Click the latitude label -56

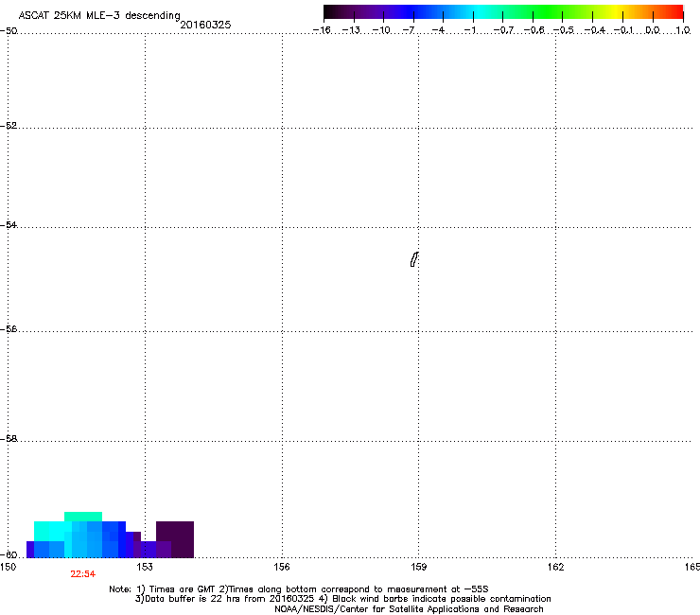(x=9, y=328)
